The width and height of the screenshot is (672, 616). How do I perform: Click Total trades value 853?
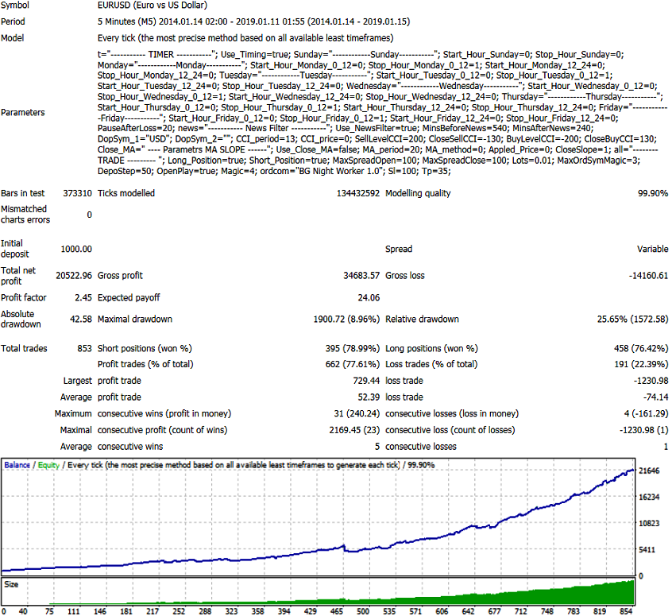pyautogui.click(x=84, y=348)
